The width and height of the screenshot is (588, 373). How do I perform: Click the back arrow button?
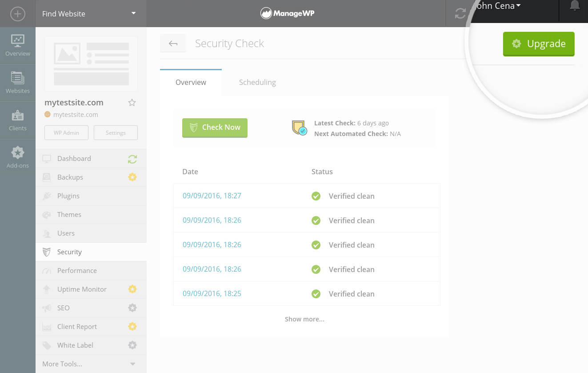click(x=173, y=44)
